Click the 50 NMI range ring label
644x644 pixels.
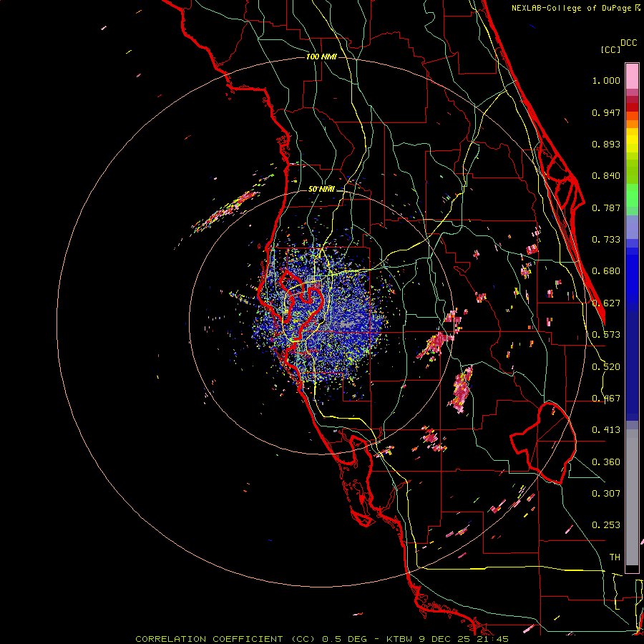321,189
